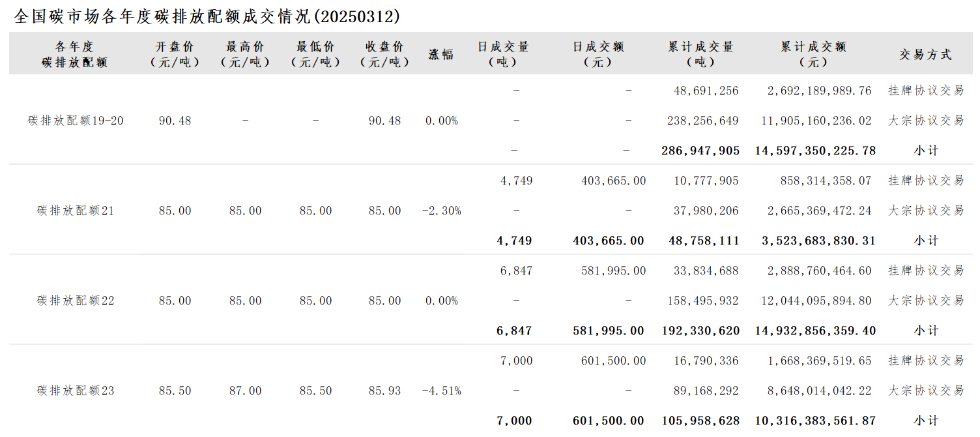This screenshot has width=980, height=437.
Task: Click daily turnover 601,500.00 subtotal cell
Action: 609,421
